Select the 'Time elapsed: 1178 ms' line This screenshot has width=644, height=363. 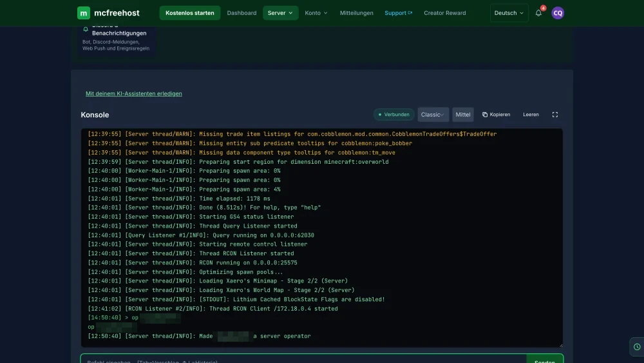179,199
